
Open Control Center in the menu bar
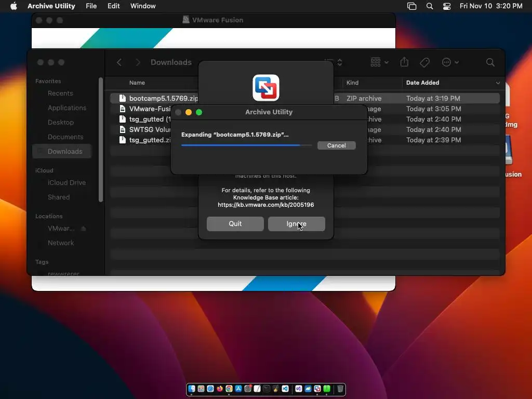[x=447, y=6]
